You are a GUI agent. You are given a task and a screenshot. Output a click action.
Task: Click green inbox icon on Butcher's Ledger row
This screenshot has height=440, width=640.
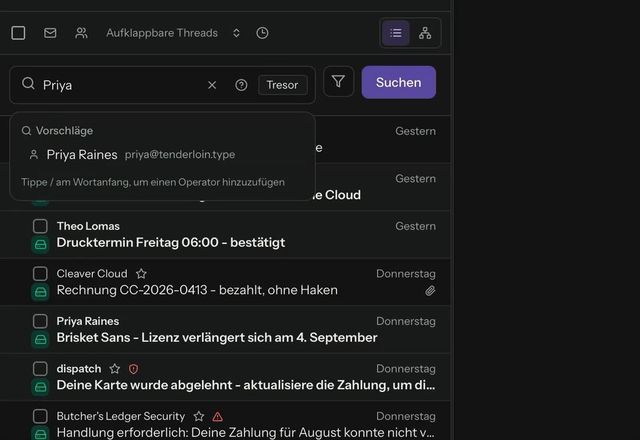tap(40, 434)
